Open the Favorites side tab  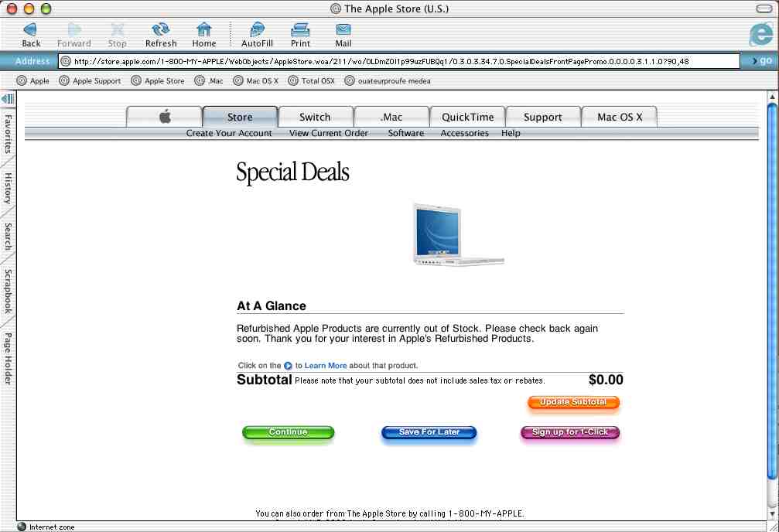[x=8, y=133]
